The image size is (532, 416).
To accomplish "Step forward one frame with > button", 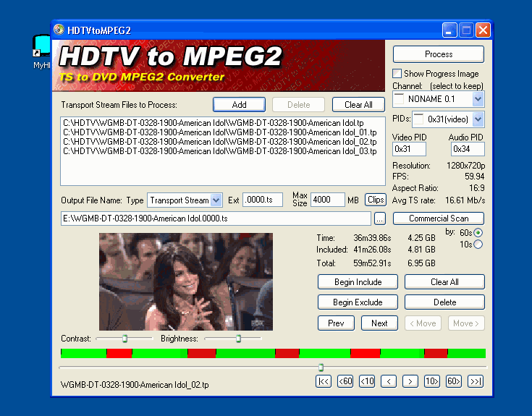I will pyautogui.click(x=410, y=381).
